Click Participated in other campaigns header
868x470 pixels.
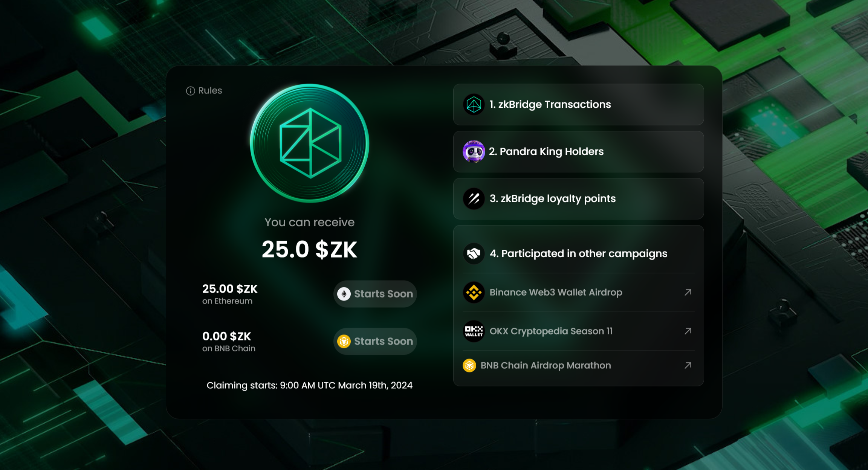coord(578,253)
